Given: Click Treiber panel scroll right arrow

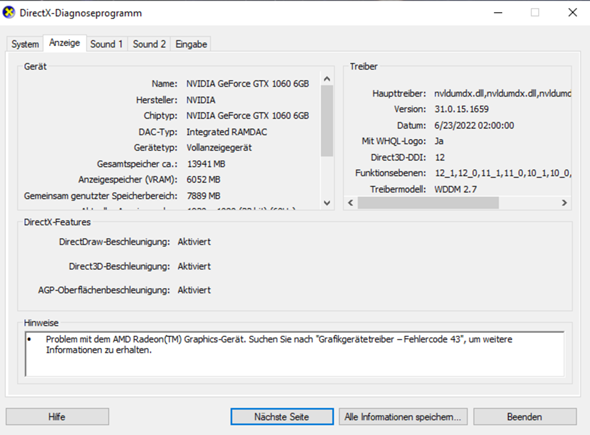Looking at the screenshot, I should (564, 203).
